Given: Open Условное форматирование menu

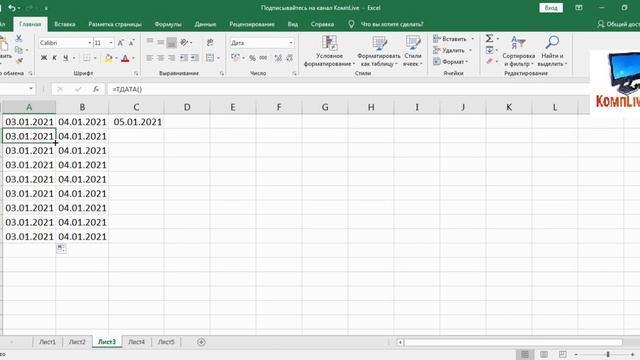Looking at the screenshot, I should [329, 51].
